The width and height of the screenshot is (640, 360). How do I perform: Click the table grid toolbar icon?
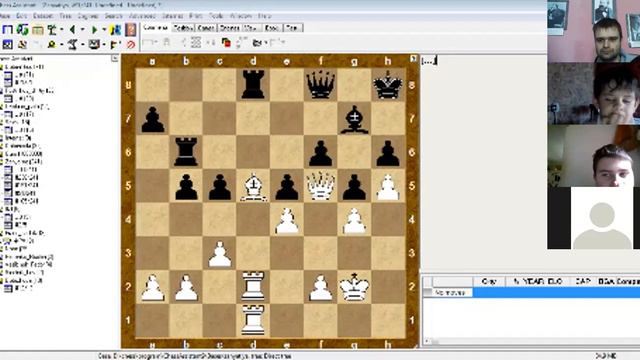[38, 30]
